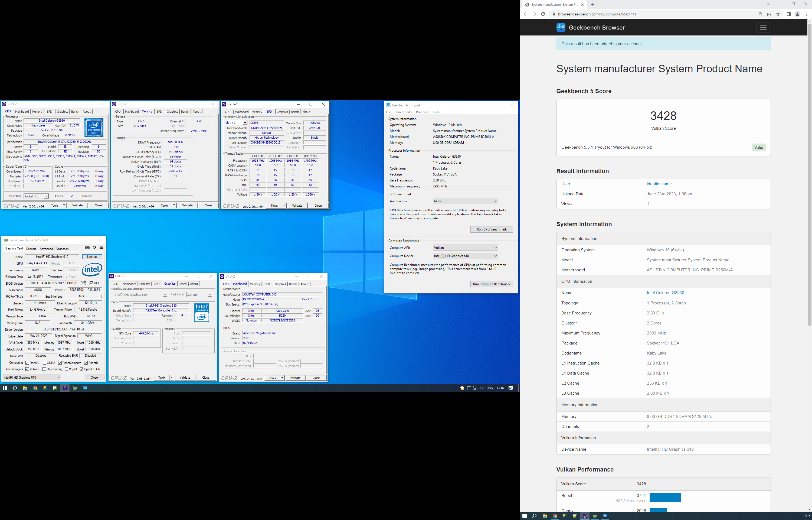Open the Chrome three-dot menu
Viewport: 812px width, 520px height.
[806, 14]
